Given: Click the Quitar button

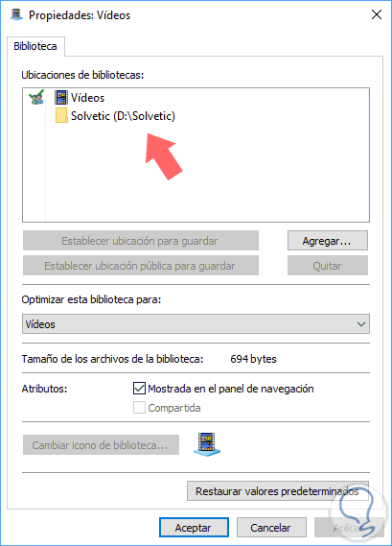Looking at the screenshot, I should click(327, 266).
